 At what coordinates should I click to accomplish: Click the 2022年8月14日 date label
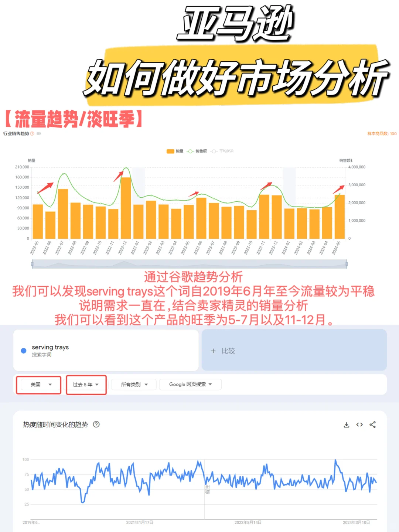pos(248,522)
